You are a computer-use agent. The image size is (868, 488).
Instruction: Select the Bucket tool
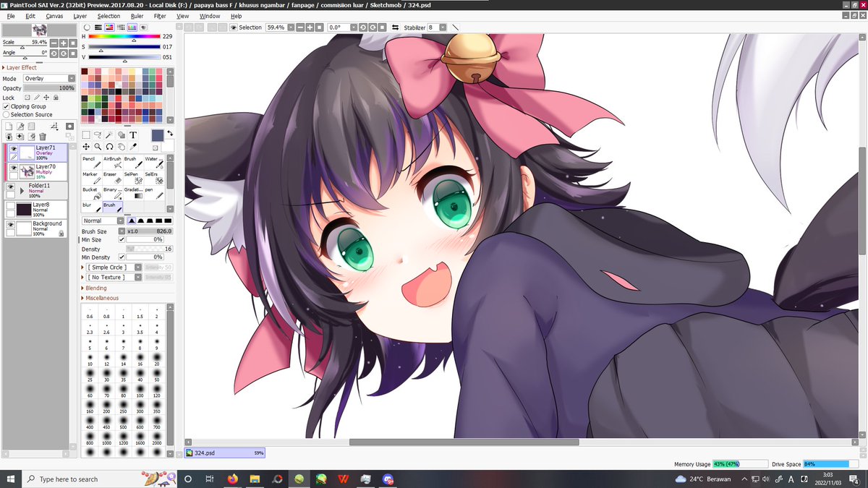(x=91, y=193)
